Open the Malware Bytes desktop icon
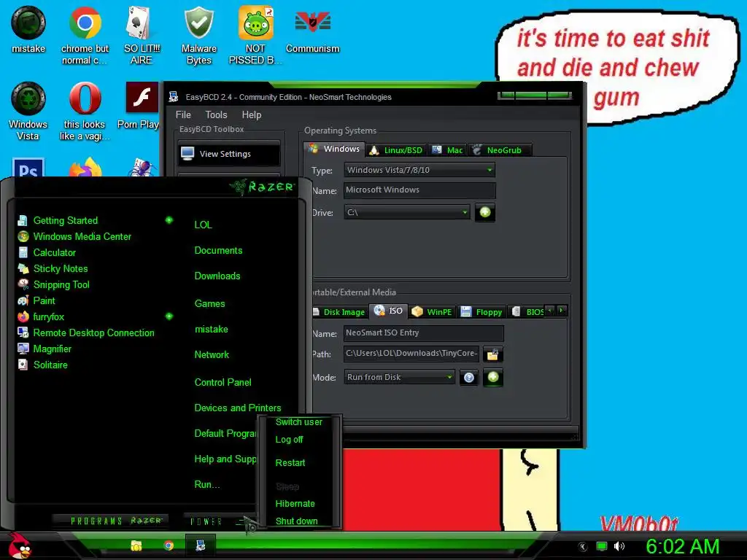 198,35
